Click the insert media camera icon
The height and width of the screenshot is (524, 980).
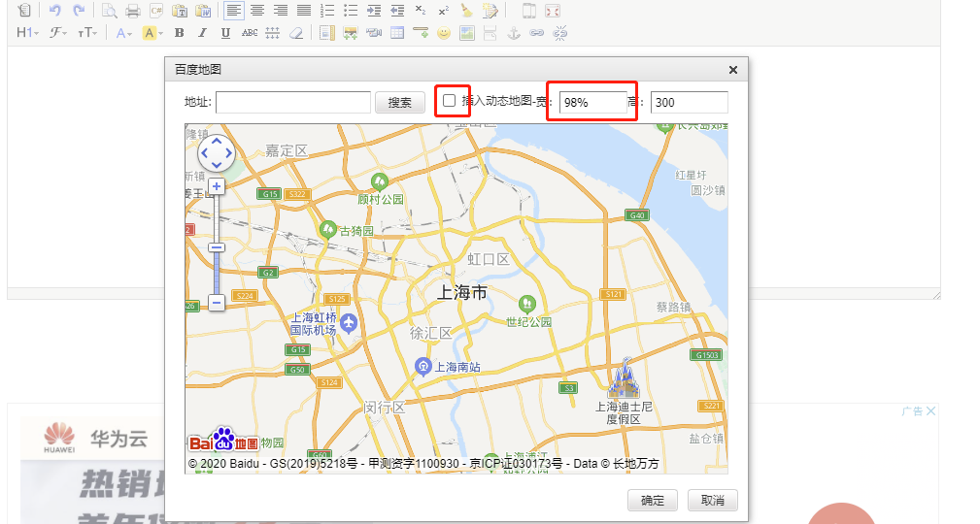coord(374,33)
